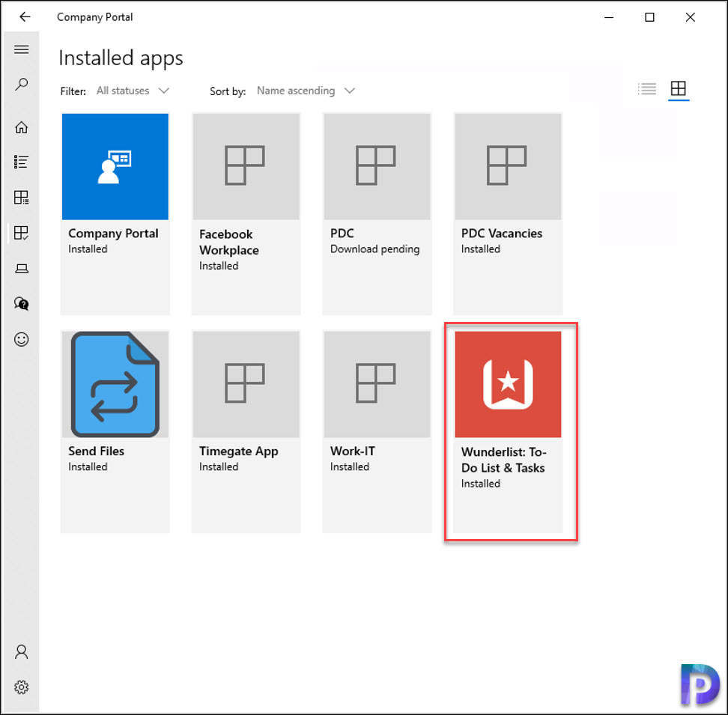Switch to grid tile view

click(679, 88)
